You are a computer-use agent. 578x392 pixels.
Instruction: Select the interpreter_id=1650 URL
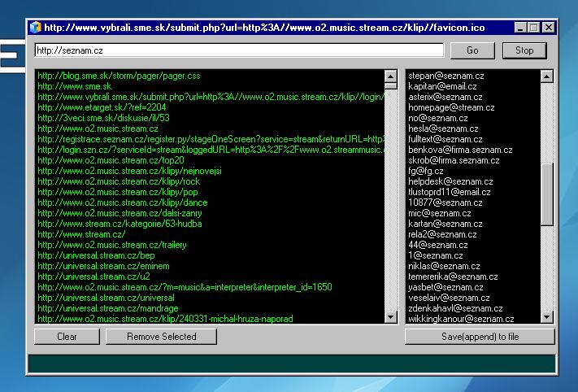(185, 287)
